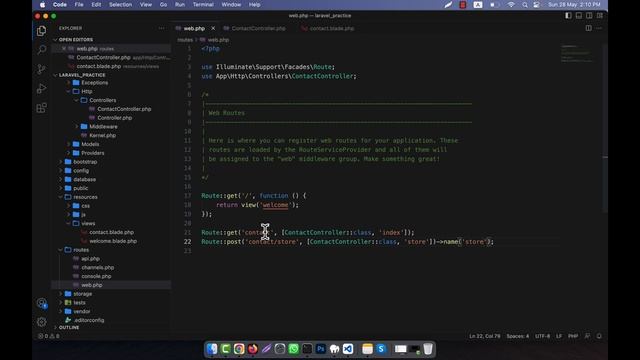Screen dimensions: 640x360
Task: Open the Search view in the activity bar
Action: pos(41,50)
